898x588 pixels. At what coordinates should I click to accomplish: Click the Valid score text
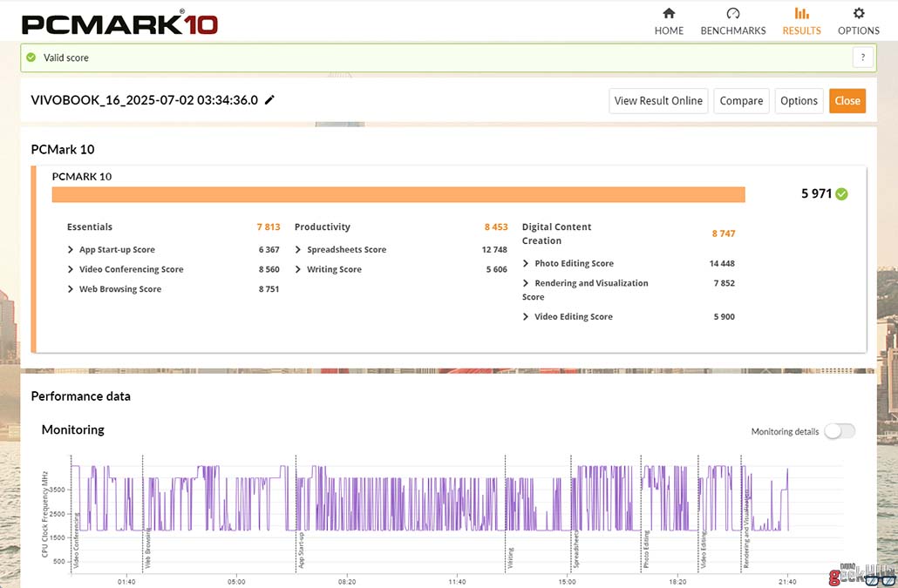pos(66,57)
